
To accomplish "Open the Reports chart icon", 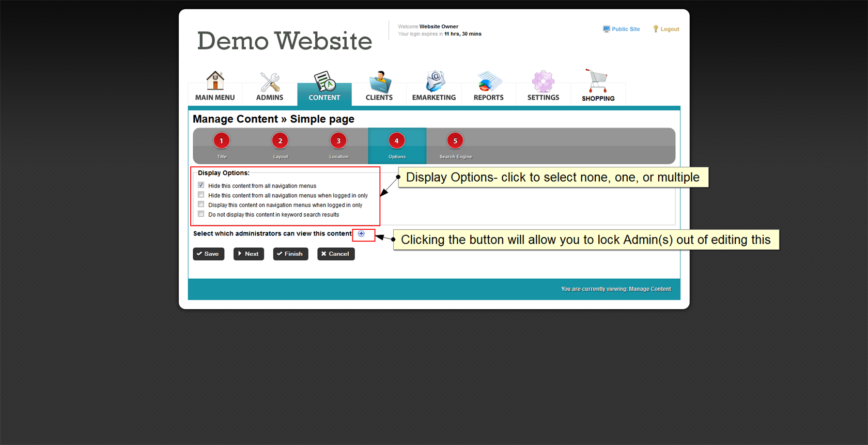I will [x=489, y=82].
